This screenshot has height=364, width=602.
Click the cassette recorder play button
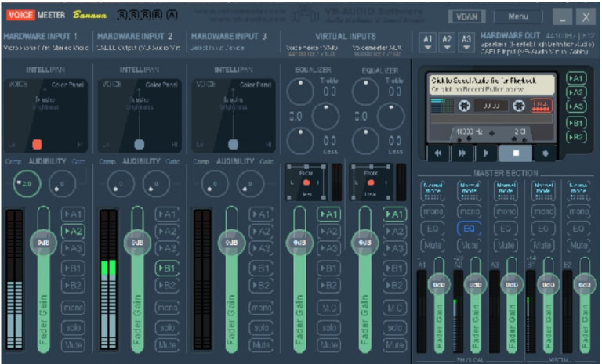487,153
